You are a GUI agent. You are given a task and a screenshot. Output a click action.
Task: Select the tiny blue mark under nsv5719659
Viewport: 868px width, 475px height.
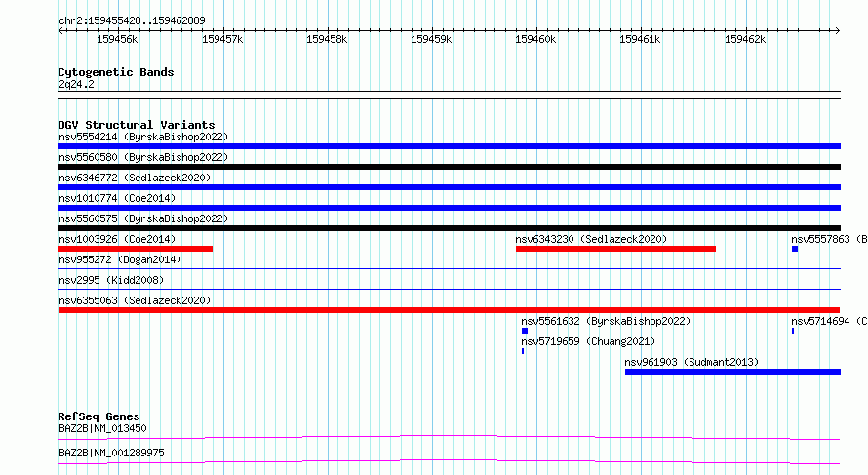(x=523, y=351)
